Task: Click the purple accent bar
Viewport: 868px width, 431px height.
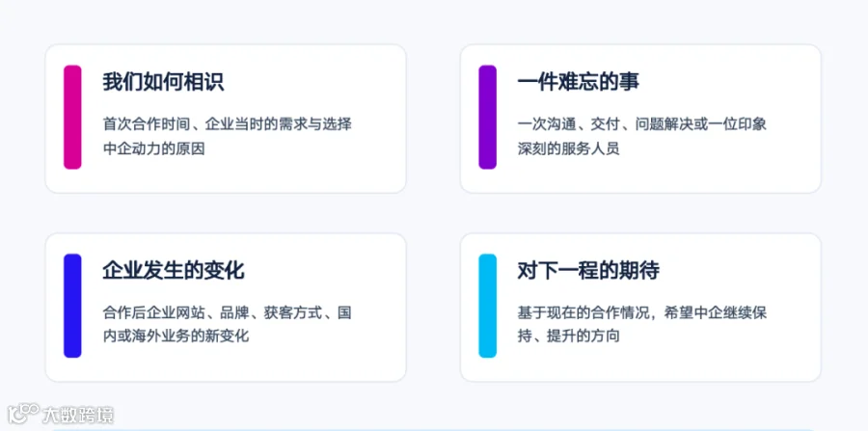Action: [x=488, y=118]
